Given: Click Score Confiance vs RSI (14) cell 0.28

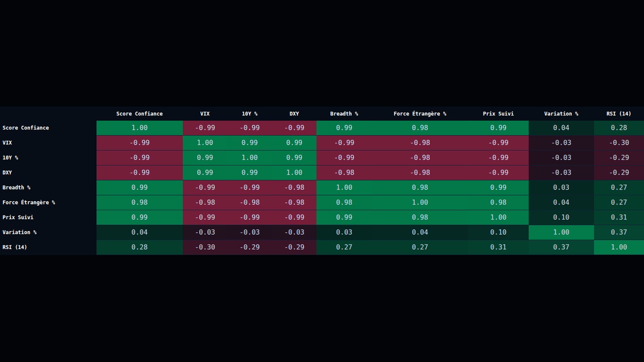Looking at the screenshot, I should point(619,128).
